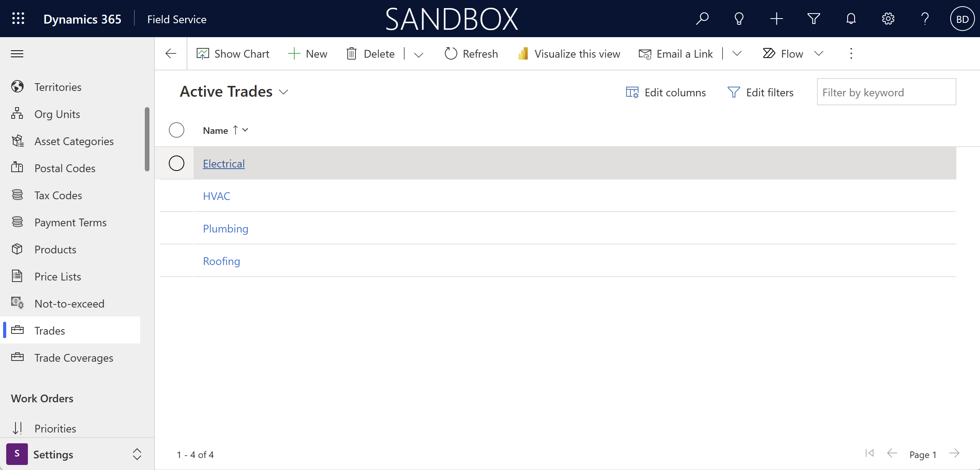Expand the Name sort dropdown
Screen dimensions: 980x470
pyautogui.click(x=246, y=130)
